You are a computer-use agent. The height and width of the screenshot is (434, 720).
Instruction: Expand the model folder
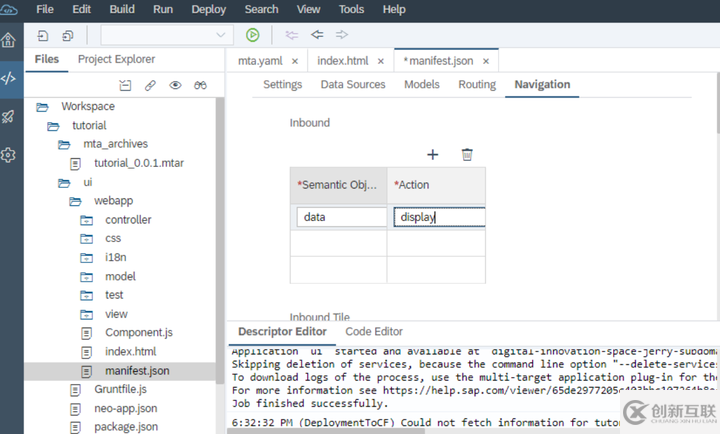pyautogui.click(x=86, y=277)
